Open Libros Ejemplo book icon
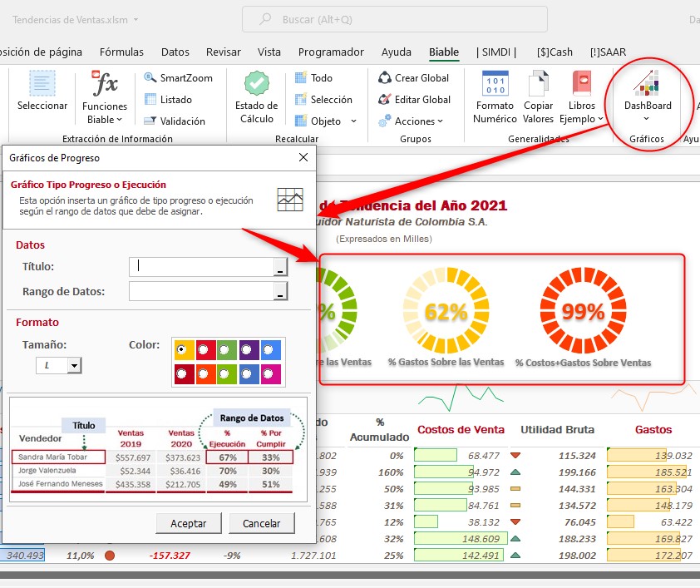700x588 pixels. [x=582, y=83]
